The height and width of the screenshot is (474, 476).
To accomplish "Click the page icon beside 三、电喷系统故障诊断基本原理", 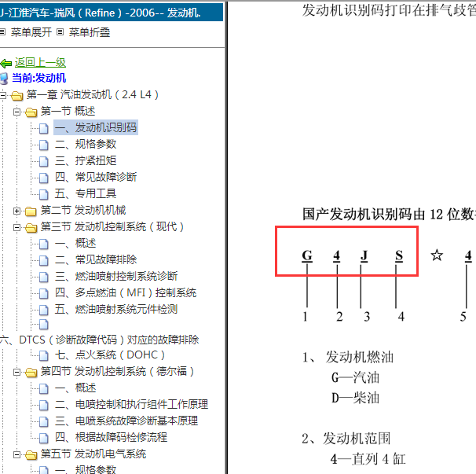I will coord(44,421).
